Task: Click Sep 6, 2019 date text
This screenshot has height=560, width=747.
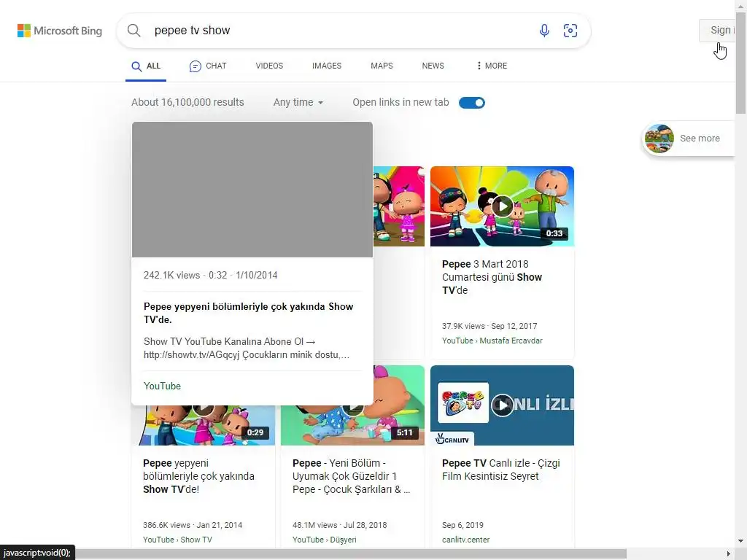Action: [x=462, y=525]
